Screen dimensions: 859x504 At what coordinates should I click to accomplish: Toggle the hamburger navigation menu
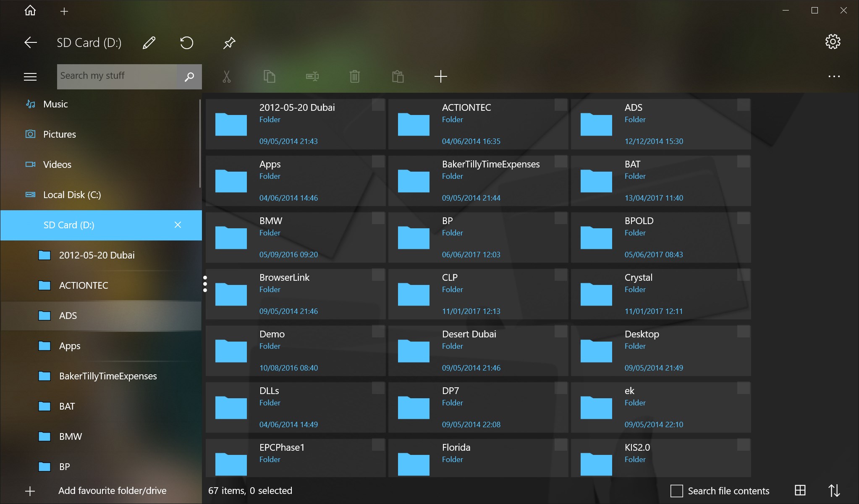30,76
